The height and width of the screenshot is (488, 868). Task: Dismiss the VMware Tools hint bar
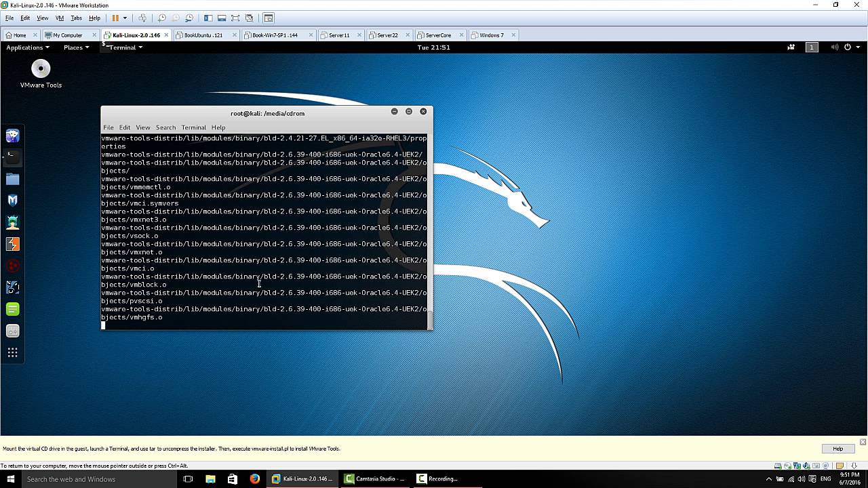[863, 442]
